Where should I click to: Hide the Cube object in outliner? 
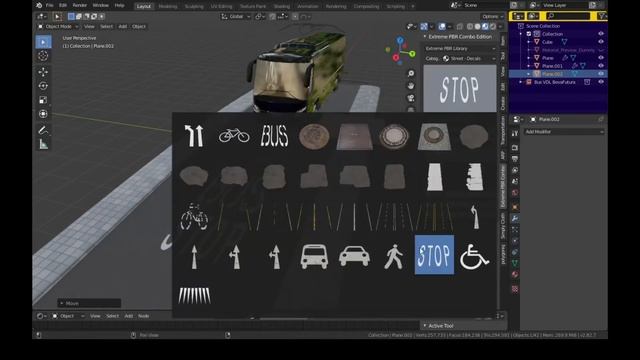pyautogui.click(x=601, y=42)
